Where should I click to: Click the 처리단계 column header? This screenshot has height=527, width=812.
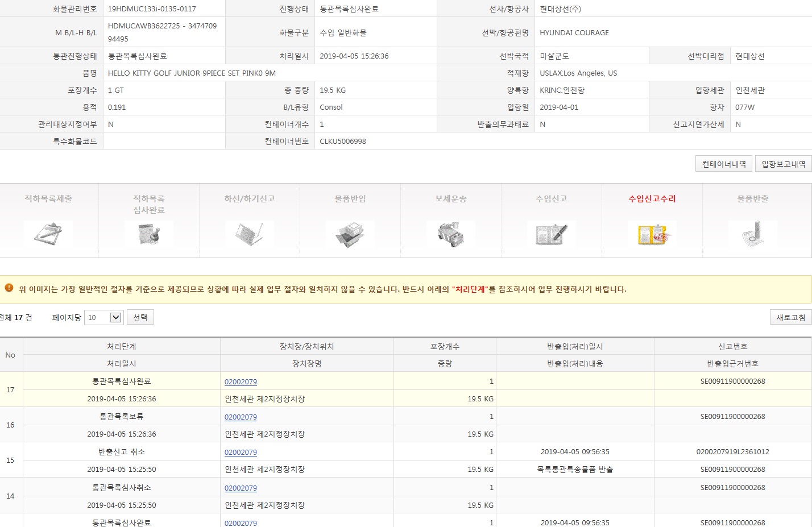(121, 346)
